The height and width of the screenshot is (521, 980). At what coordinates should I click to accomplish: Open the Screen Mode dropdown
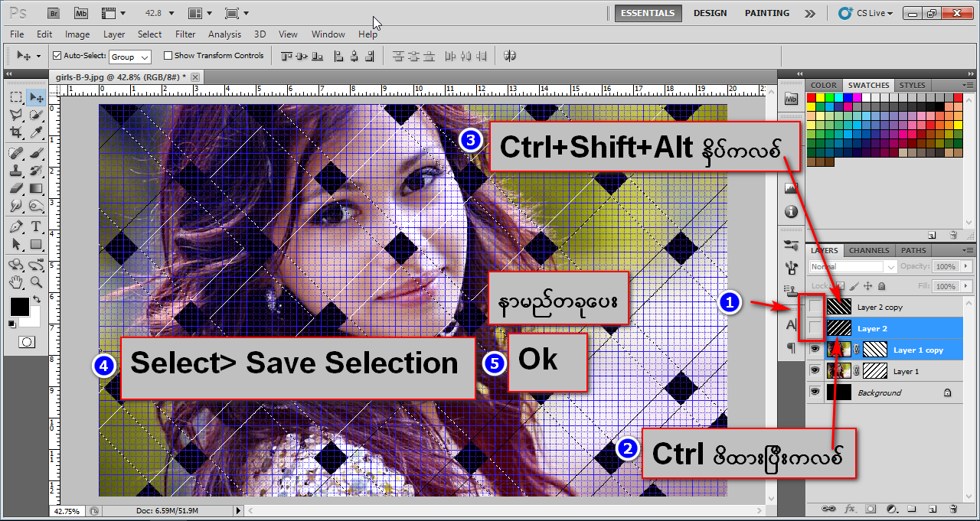point(237,13)
